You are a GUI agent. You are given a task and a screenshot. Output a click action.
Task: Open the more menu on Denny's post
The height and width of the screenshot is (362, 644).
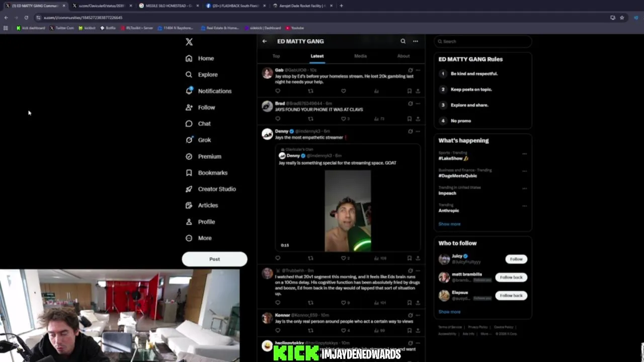coord(418,131)
